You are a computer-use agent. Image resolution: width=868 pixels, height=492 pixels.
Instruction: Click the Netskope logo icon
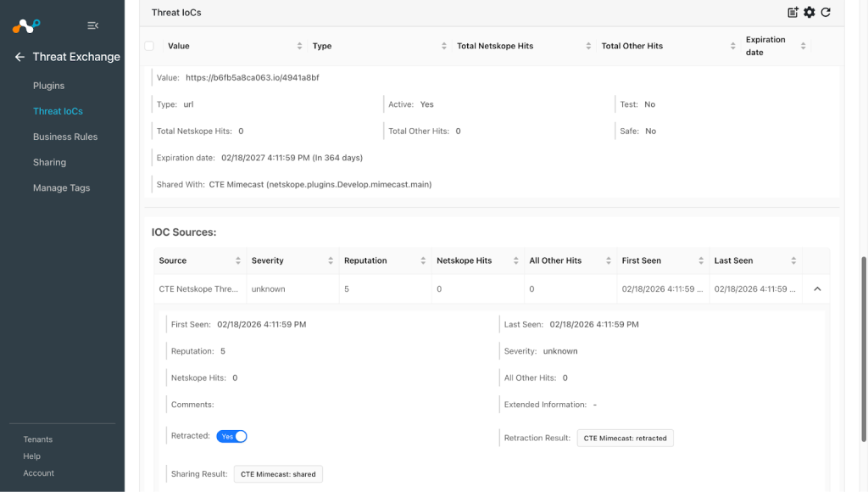point(26,25)
